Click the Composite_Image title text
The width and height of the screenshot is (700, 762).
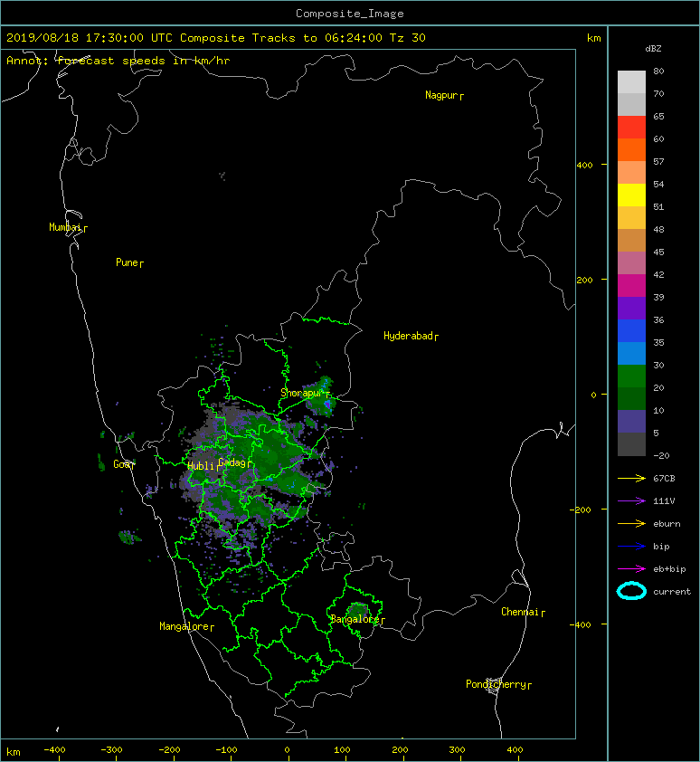350,14
